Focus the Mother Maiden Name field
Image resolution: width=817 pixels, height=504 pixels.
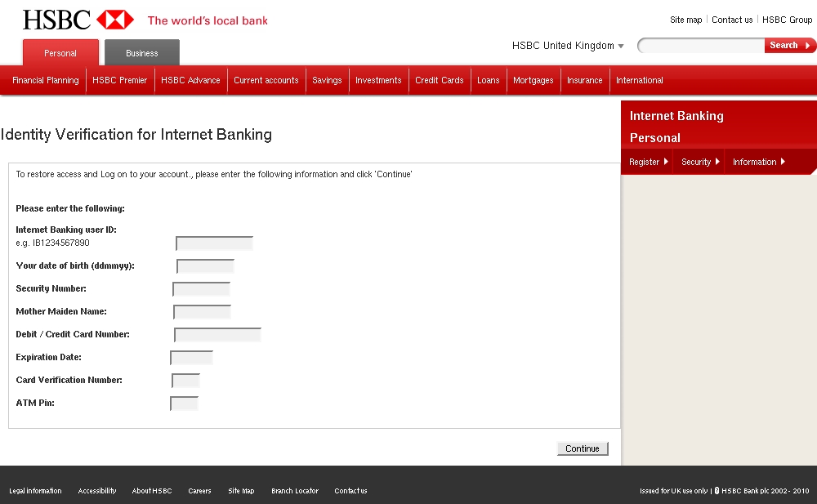[x=202, y=312]
